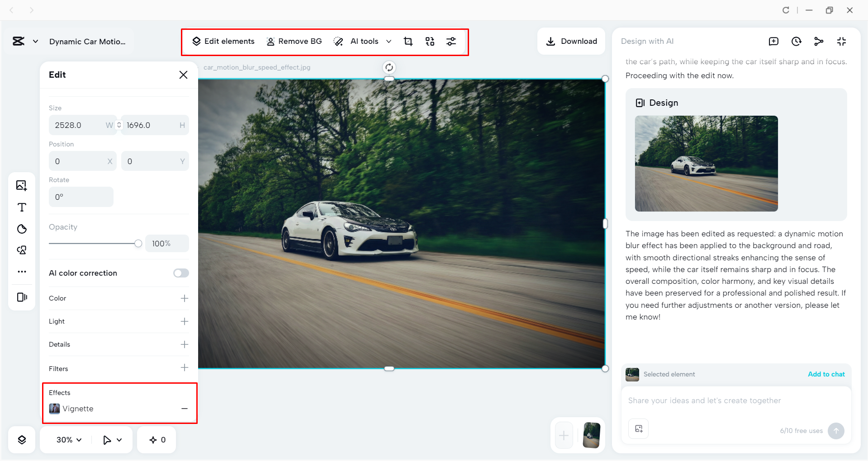The height and width of the screenshot is (461, 868).
Task: Click the Add image icon in the sidebar
Action: tap(21, 185)
